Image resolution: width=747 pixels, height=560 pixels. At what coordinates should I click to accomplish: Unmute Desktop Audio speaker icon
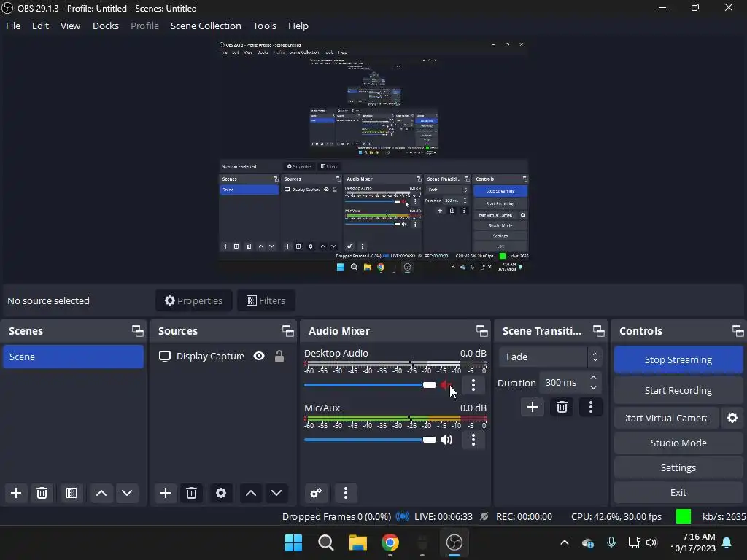coord(446,385)
